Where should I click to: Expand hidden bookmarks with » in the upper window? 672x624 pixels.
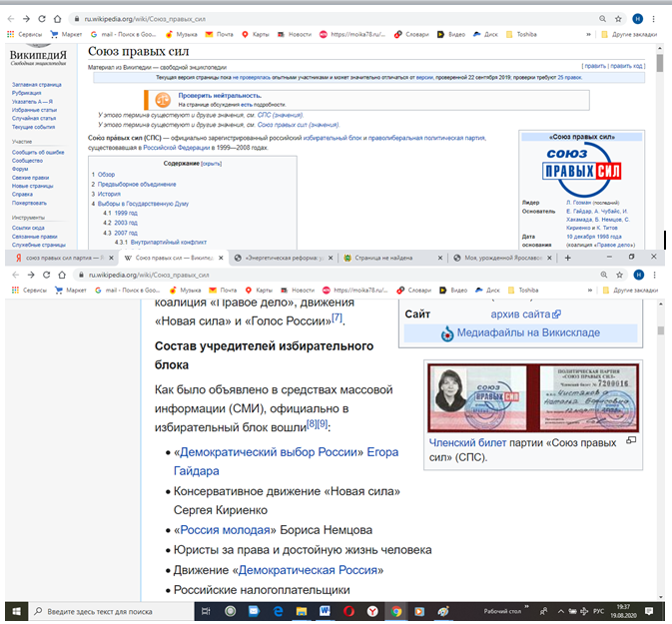pos(588,34)
